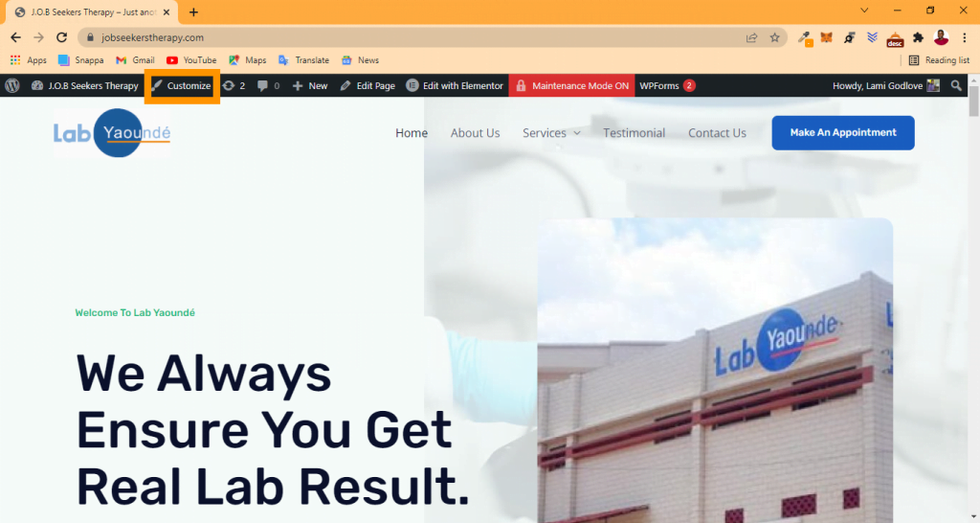Go to the Testimonial page
The image size is (980, 523).
point(634,132)
